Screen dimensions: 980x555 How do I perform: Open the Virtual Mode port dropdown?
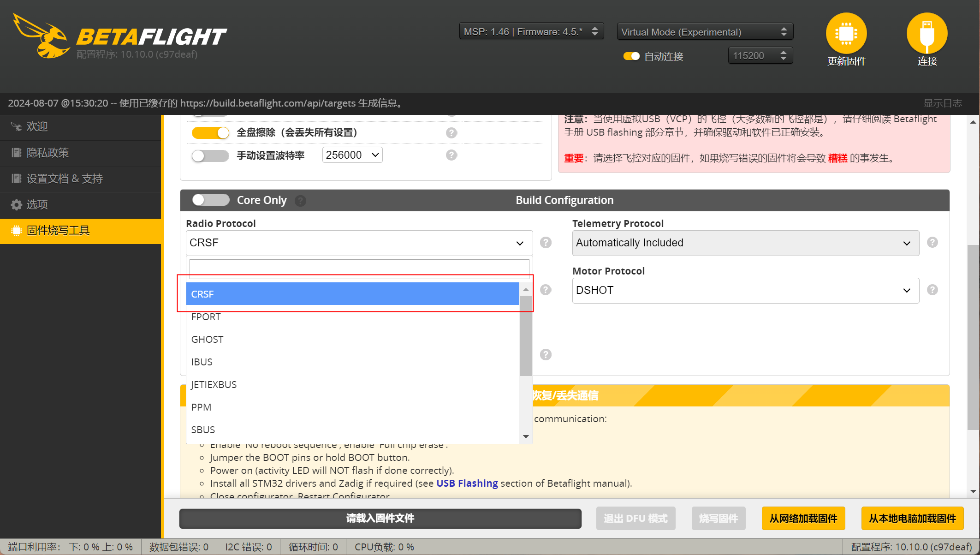705,32
